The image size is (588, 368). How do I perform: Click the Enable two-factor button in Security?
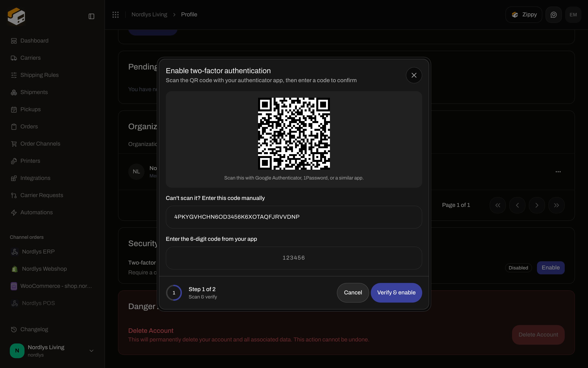click(x=551, y=268)
